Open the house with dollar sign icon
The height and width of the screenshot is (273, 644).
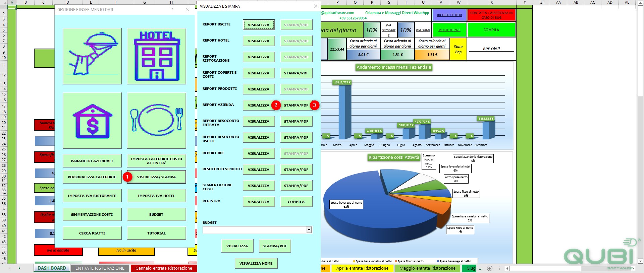(x=92, y=121)
